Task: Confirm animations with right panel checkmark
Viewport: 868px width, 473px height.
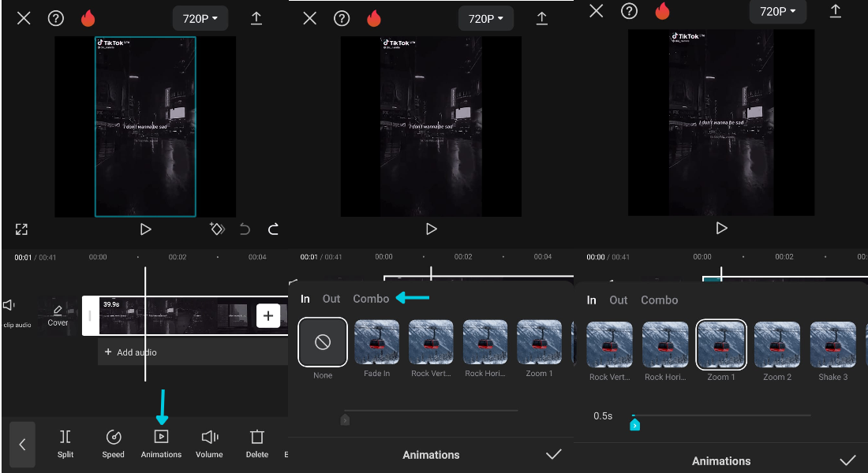Action: click(x=847, y=460)
